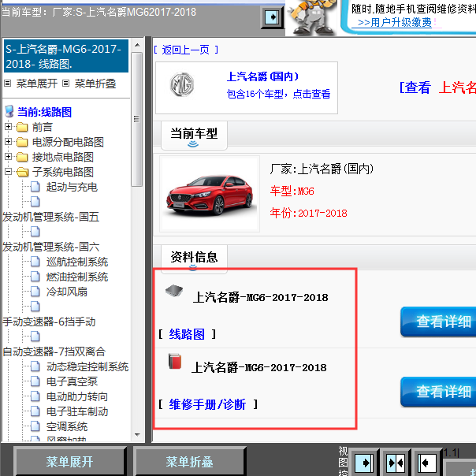Viewport: 476px width, 476px height.
Task: Click the tree panel scroll up arrow
Action: (x=137, y=45)
